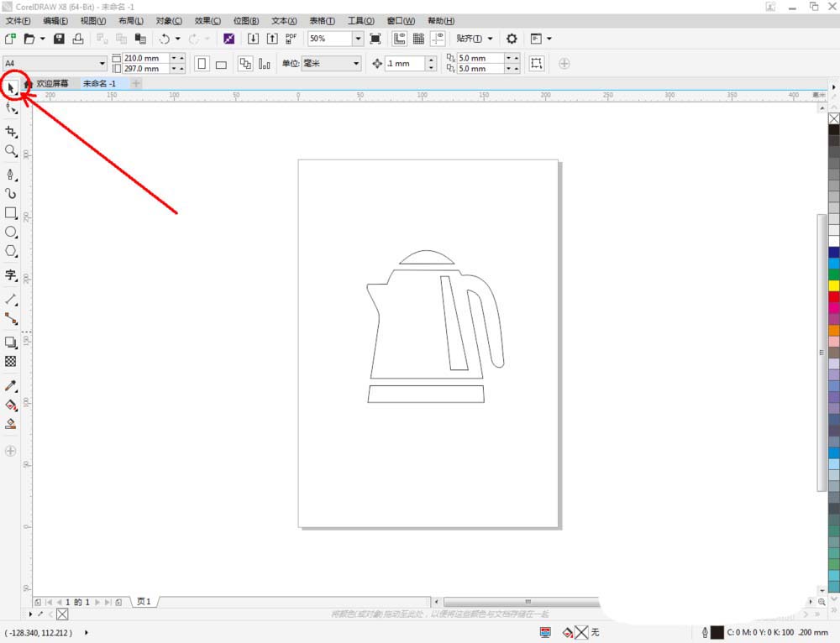Click the page width field 210.0 mm
The image size is (840, 643).
146,58
